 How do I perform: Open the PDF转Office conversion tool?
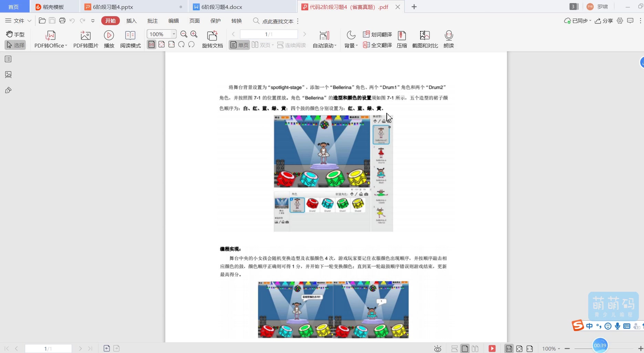[50, 39]
